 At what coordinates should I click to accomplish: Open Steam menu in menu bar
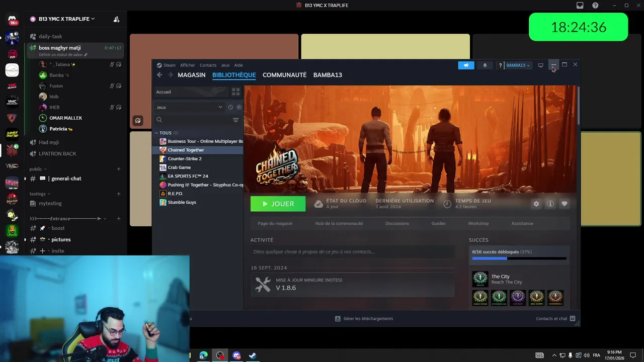(x=166, y=65)
